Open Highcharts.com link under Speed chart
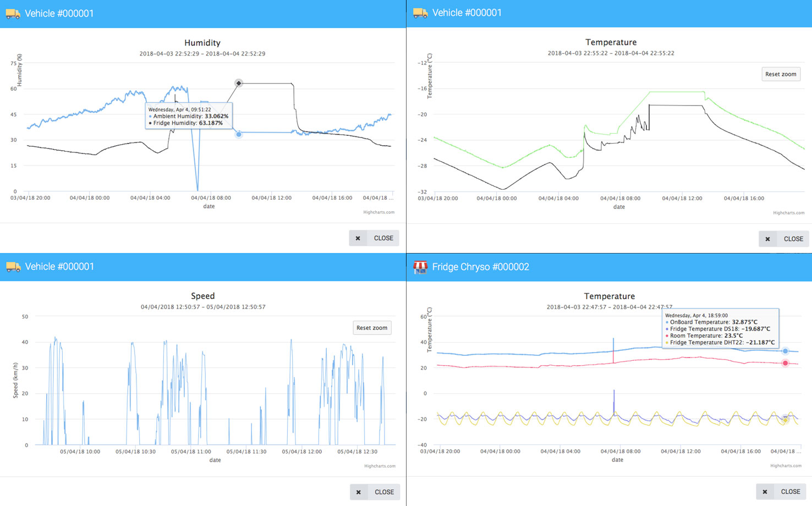Image resolution: width=812 pixels, height=506 pixels. pos(380,466)
